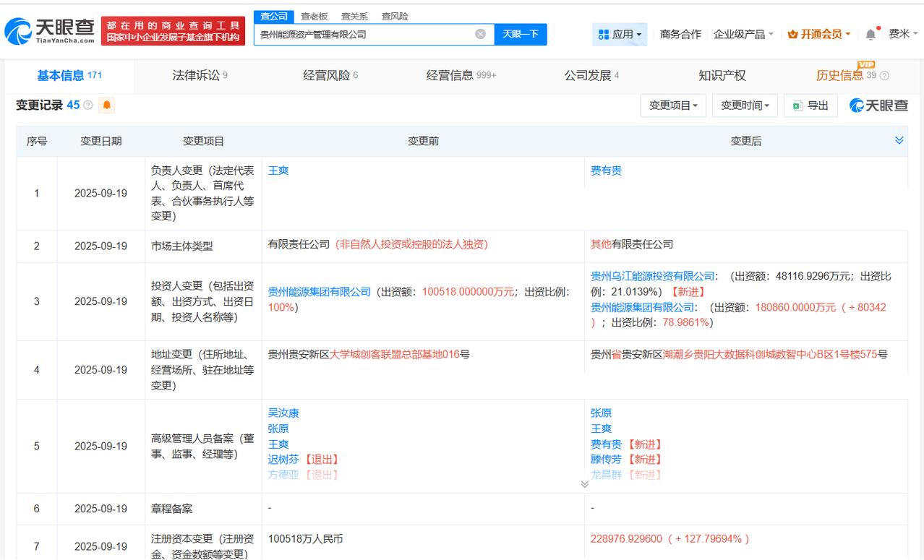Open 滕传芳 link in row 5
The width and height of the screenshot is (924, 560).
coord(606,460)
